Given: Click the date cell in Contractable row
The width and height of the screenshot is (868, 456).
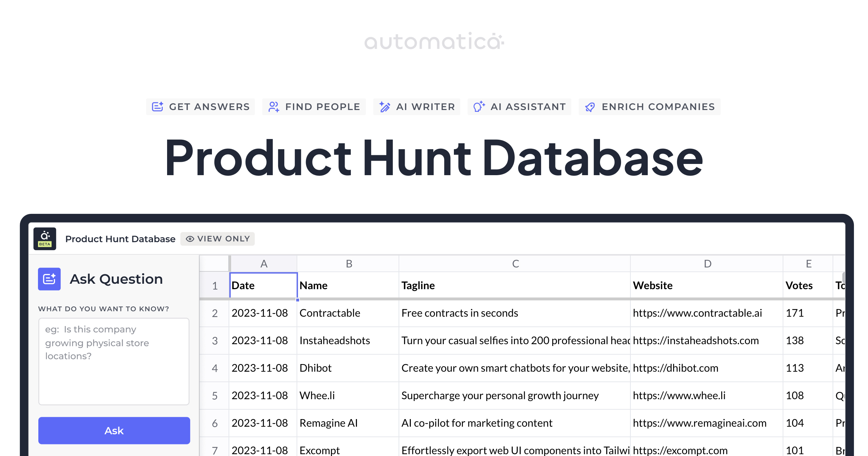Looking at the screenshot, I should (264, 313).
